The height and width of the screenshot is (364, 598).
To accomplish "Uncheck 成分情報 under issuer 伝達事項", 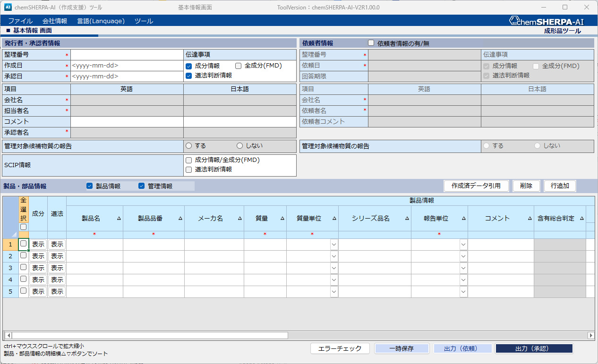I will point(189,66).
